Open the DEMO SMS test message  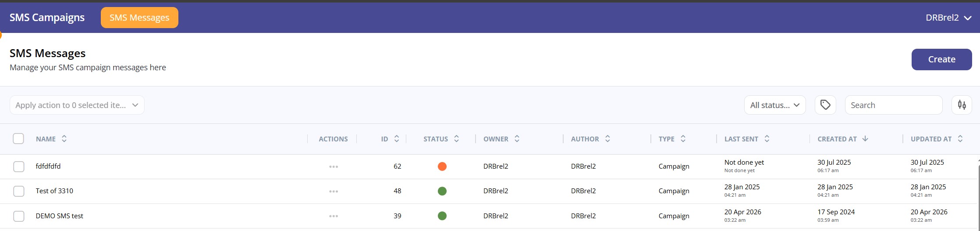pos(60,216)
